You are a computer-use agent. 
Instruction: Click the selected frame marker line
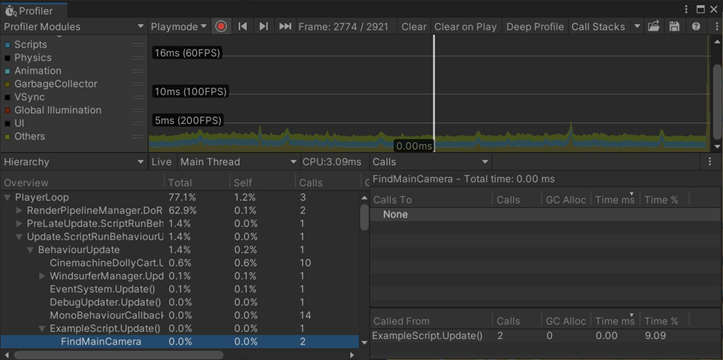pyautogui.click(x=434, y=92)
